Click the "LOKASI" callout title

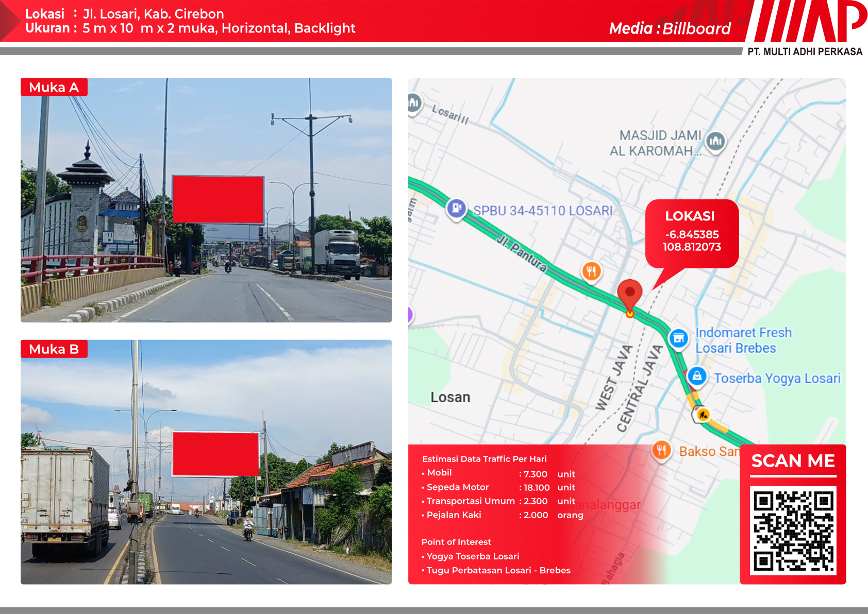pyautogui.click(x=690, y=216)
